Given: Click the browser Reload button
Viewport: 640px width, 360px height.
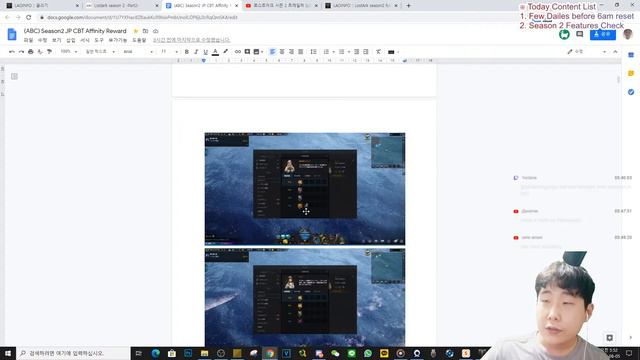Looking at the screenshot, I should tap(29, 18).
